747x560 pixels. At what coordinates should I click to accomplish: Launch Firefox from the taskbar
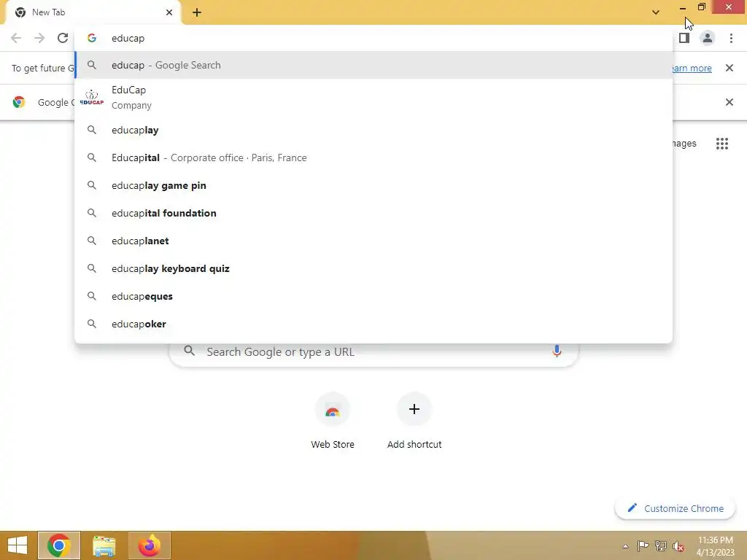(x=149, y=545)
